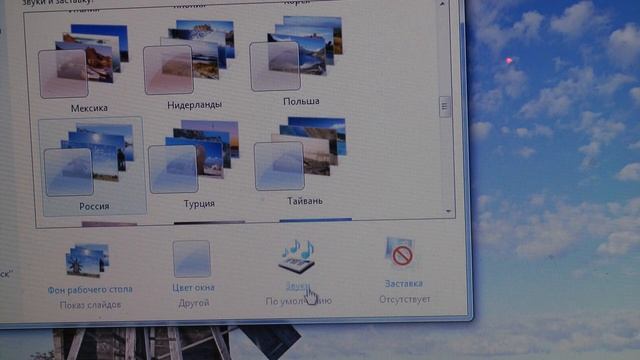Select the Мексика theme thumbnail
The width and height of the screenshot is (640, 360).
point(84,61)
